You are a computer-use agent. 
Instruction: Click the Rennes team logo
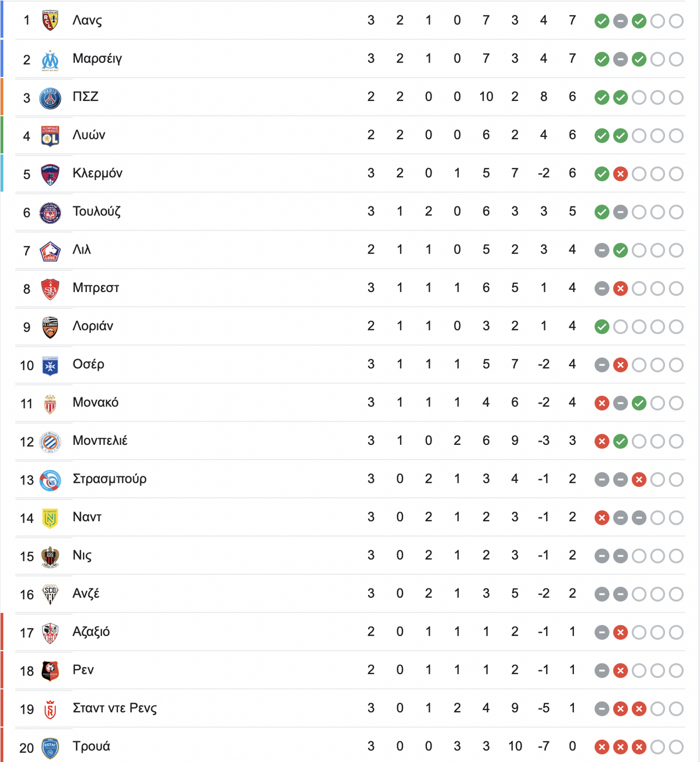coord(50,670)
